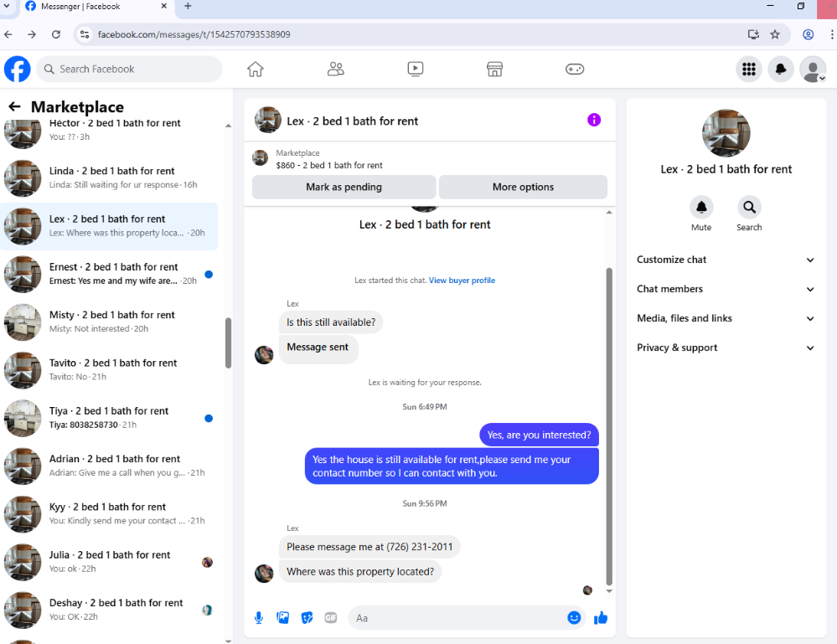Image resolution: width=837 pixels, height=644 pixels.
Task: Open the account profile avatar menu
Action: (813, 70)
